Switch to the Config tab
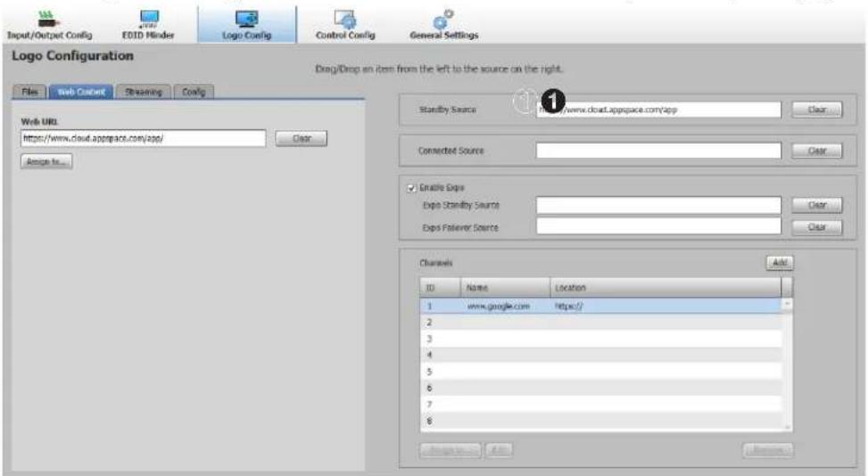The width and height of the screenshot is (868, 476). click(x=194, y=92)
